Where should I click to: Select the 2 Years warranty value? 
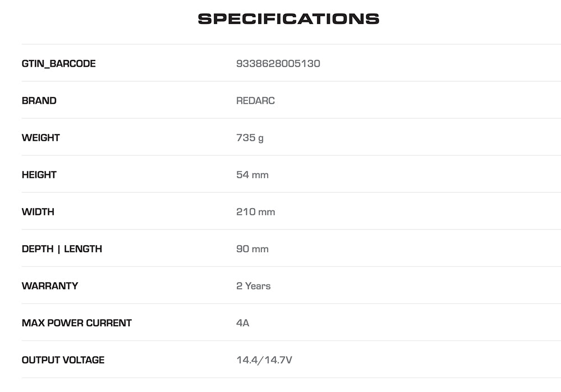pos(253,286)
